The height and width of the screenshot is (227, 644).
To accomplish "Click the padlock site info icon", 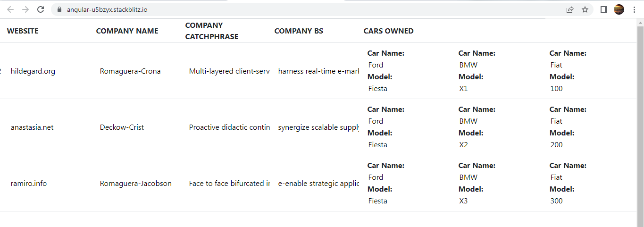I will [59, 9].
